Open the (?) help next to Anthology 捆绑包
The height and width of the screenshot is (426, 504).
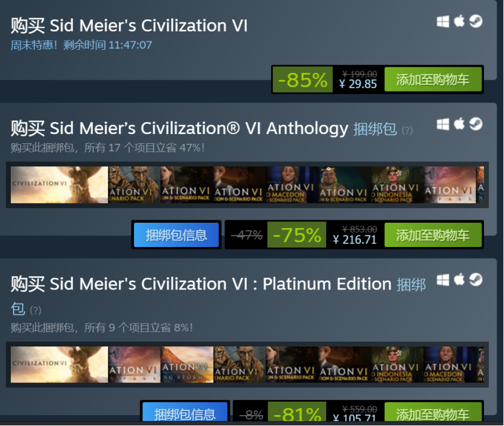pos(407,130)
